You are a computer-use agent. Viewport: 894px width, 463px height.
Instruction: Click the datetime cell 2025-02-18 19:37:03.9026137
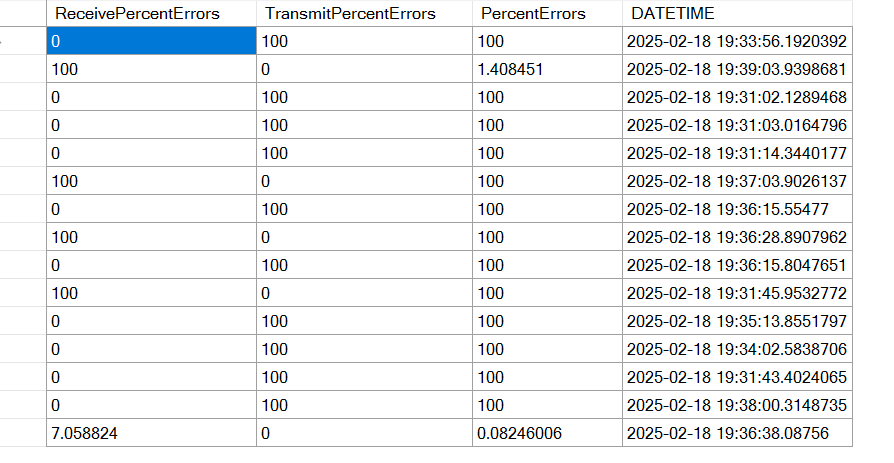[x=737, y=181]
